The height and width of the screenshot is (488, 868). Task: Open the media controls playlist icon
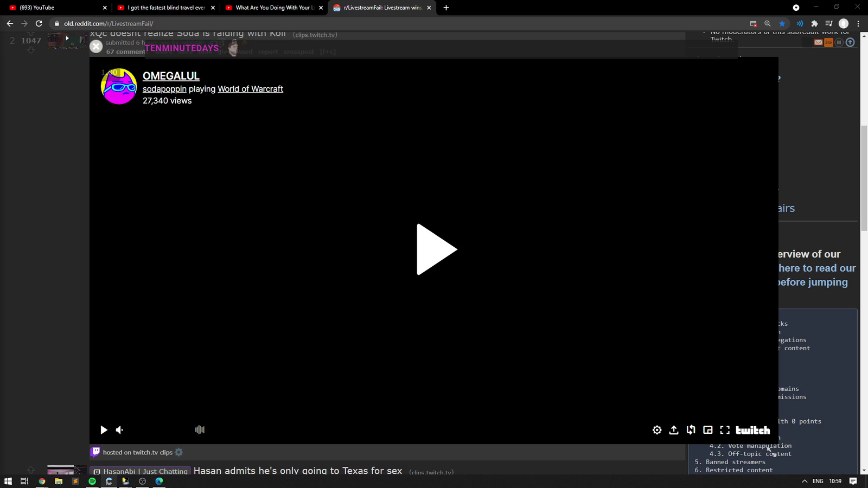pos(829,23)
